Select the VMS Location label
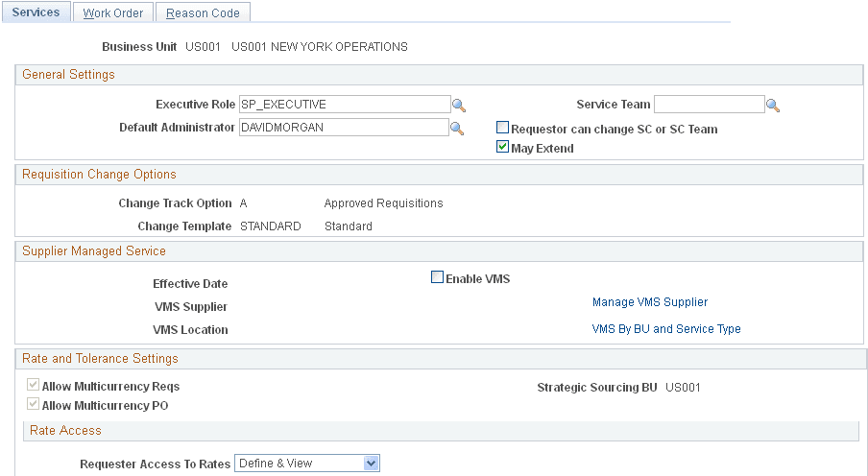The height and width of the screenshot is (476, 868). (x=190, y=330)
